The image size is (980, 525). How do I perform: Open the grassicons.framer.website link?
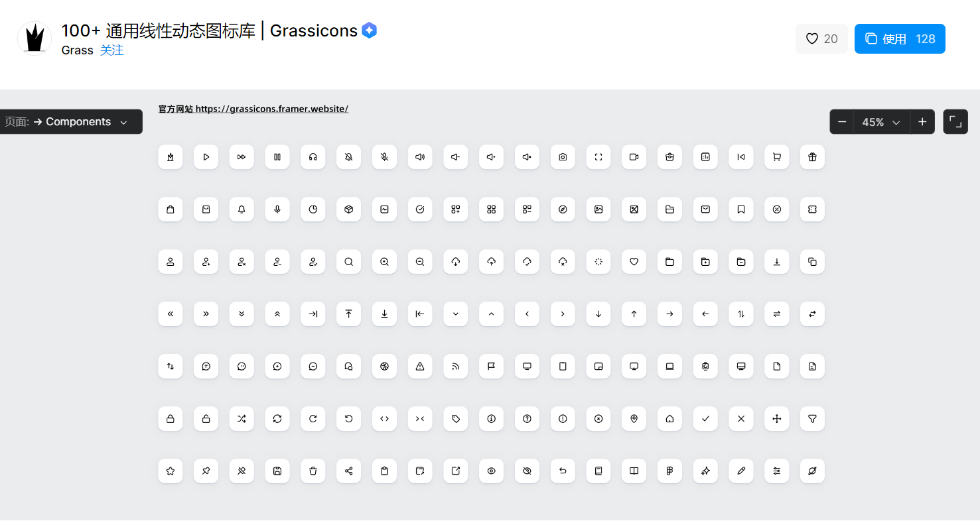point(271,109)
